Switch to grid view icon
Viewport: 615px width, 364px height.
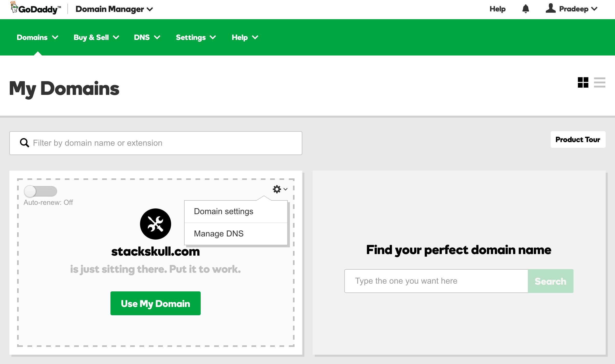click(x=583, y=82)
